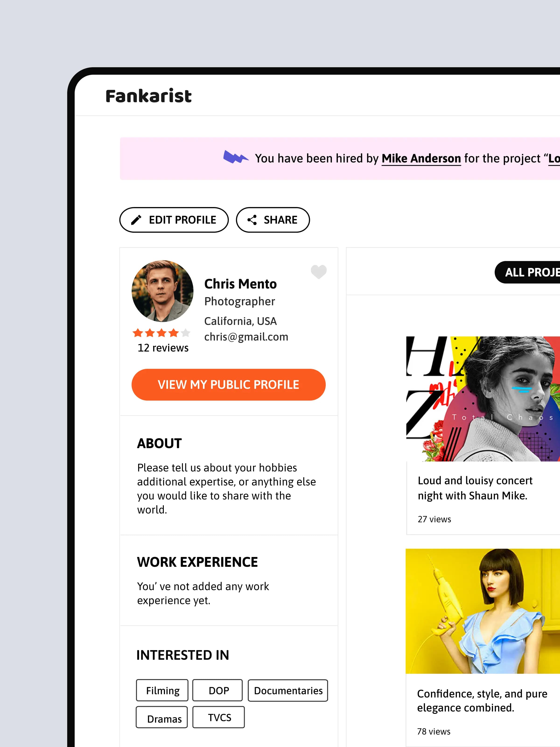Screen dimensions: 560x747
Task: Open the yellow drill model thumbnail
Action: coord(483,611)
